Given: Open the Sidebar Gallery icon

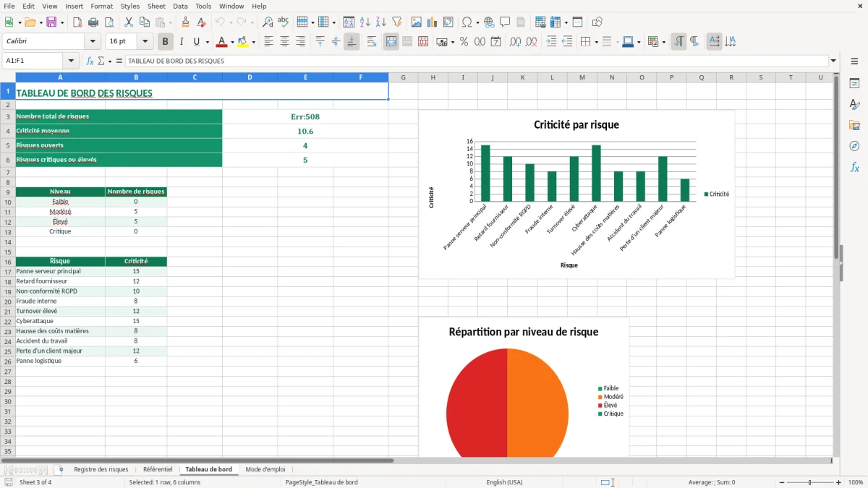Looking at the screenshot, I should (854, 126).
